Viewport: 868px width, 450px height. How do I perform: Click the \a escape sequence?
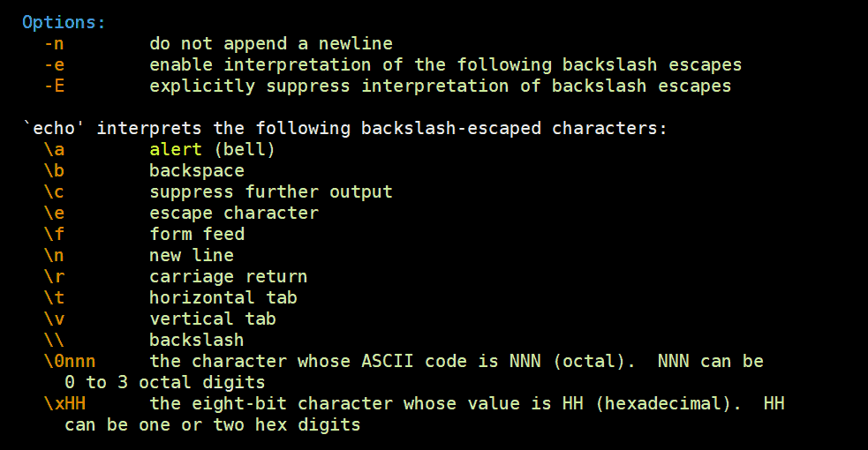click(54, 150)
